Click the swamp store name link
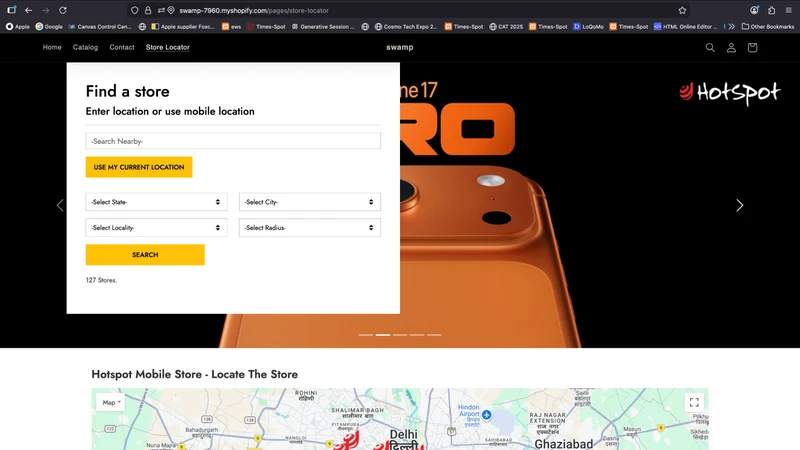Screen dimensions: 800x450 (x=399, y=47)
